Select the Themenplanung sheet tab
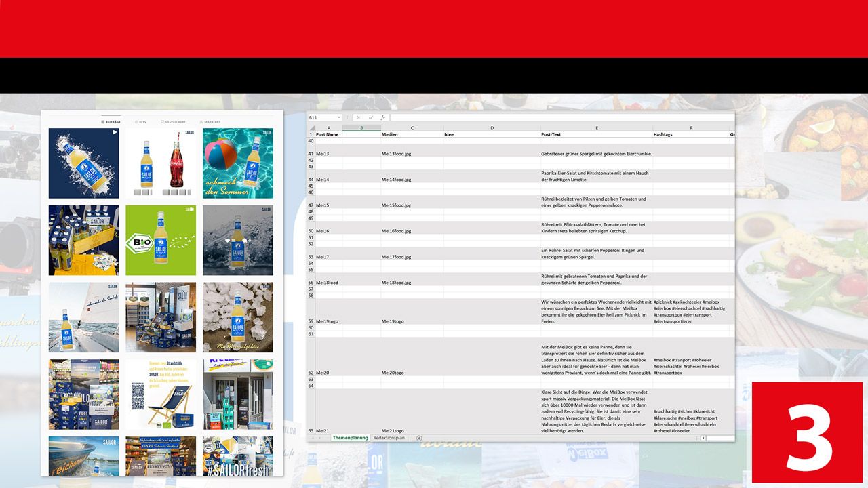Viewport: 868px width, 488px height. point(350,438)
